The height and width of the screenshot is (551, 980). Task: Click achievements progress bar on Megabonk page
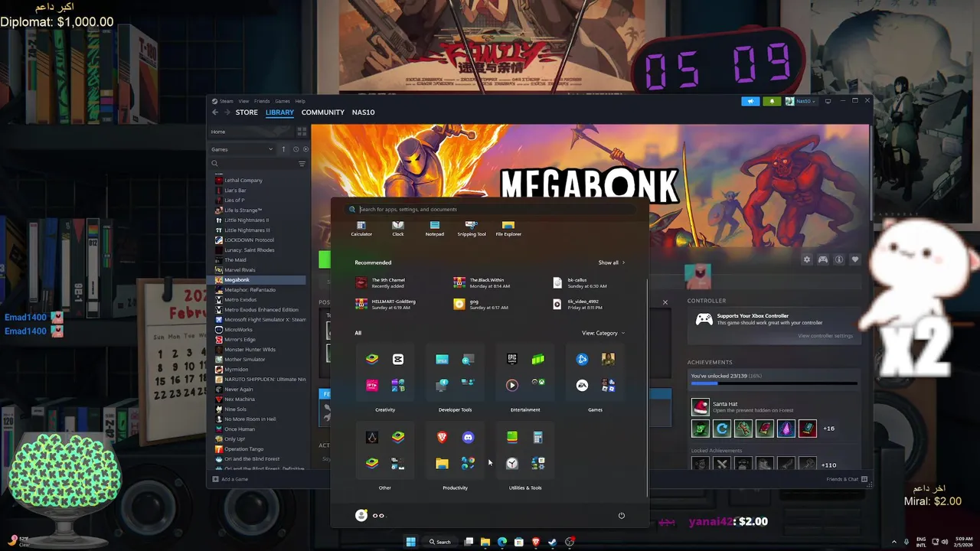(774, 383)
